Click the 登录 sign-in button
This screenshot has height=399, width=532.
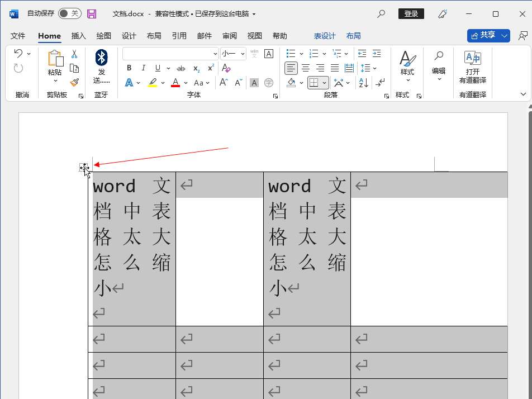(411, 13)
